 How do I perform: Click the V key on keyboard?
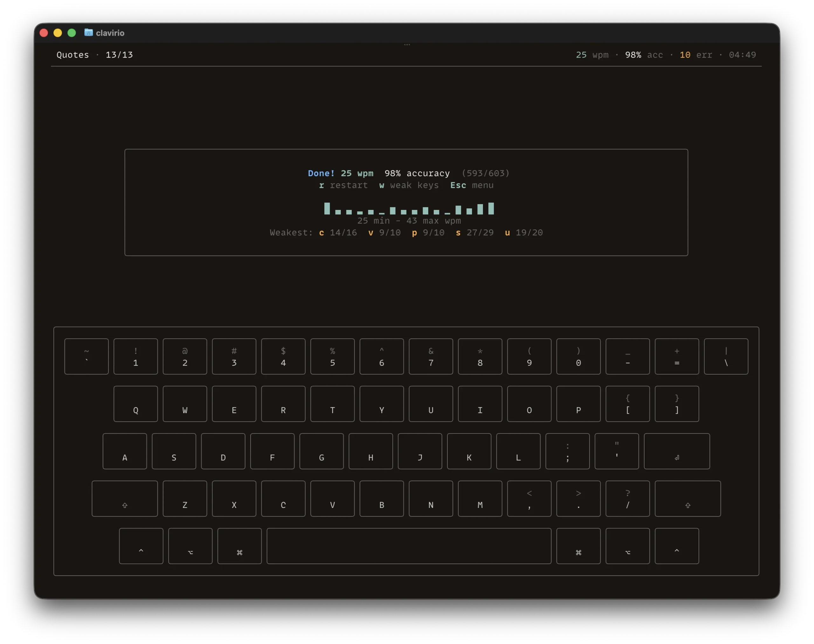[332, 498]
